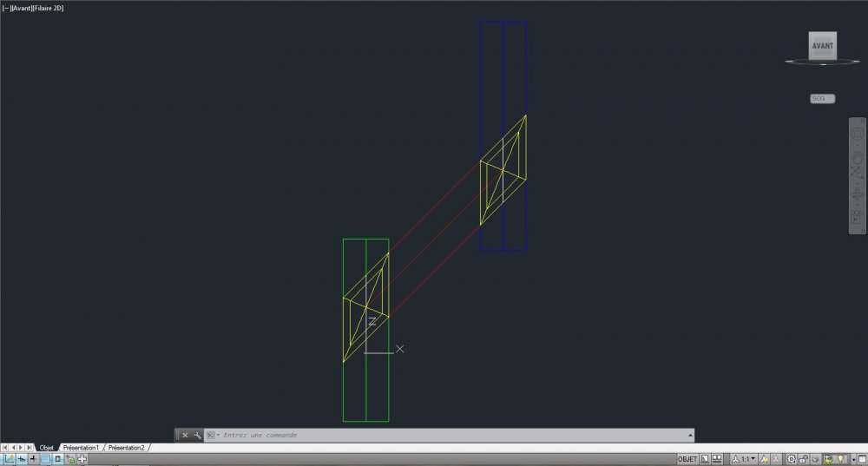
Task: Open the SCG coordinate system dropdown
Action: click(x=823, y=99)
